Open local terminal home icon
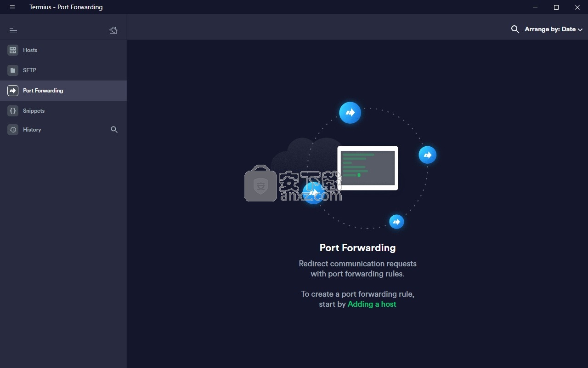The width and height of the screenshot is (588, 368). pyautogui.click(x=113, y=30)
